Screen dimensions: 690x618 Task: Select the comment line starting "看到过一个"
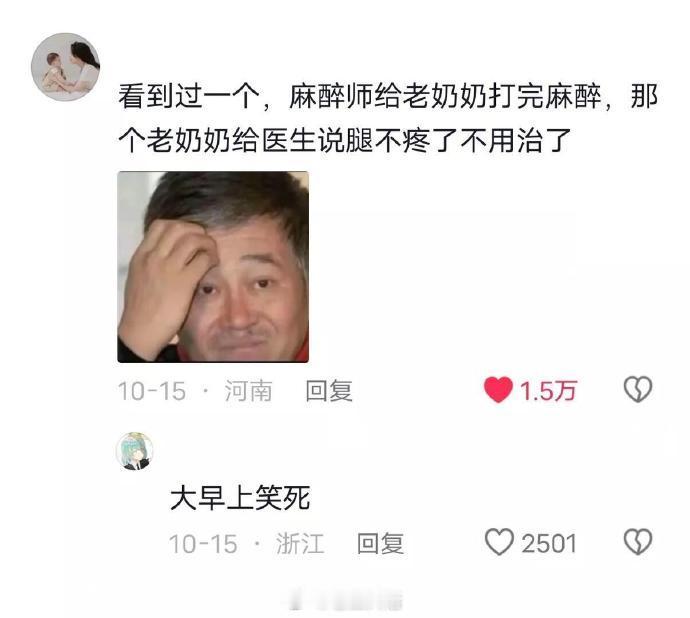click(x=388, y=96)
